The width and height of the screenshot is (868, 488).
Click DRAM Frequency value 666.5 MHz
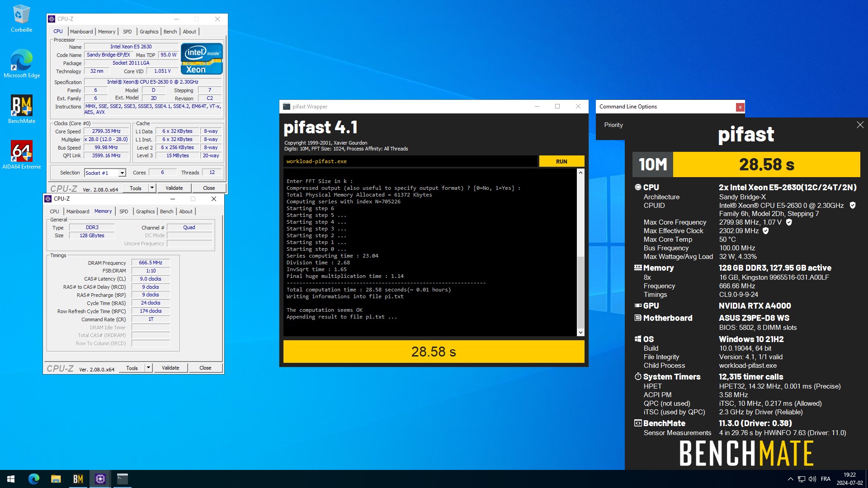[x=151, y=263]
